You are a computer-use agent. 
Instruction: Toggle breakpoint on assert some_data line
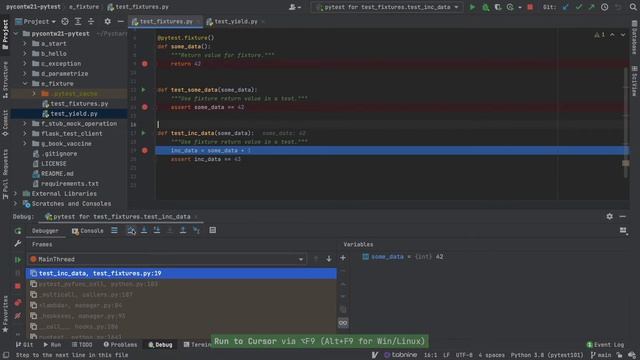click(x=145, y=107)
